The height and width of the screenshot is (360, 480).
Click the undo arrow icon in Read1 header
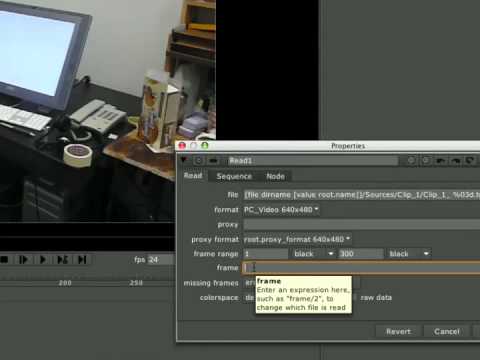click(441, 161)
